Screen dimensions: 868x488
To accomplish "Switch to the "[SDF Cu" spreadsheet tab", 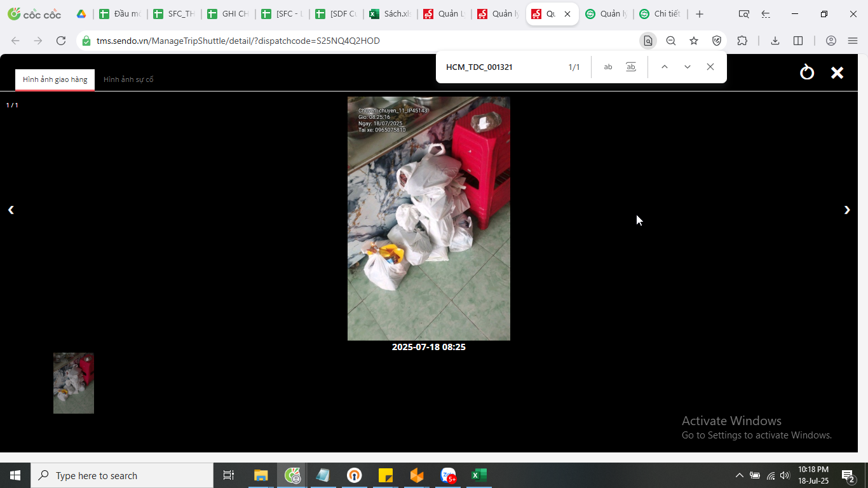I will (336, 14).
